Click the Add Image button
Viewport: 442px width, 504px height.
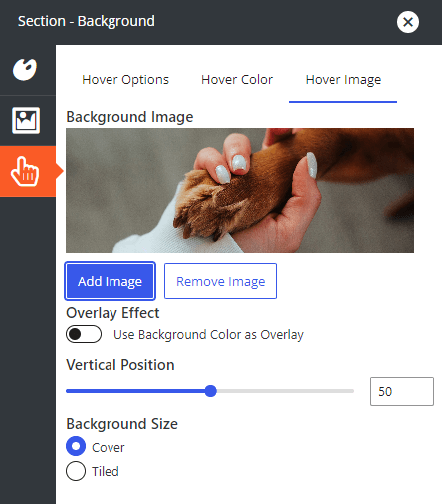click(x=110, y=281)
